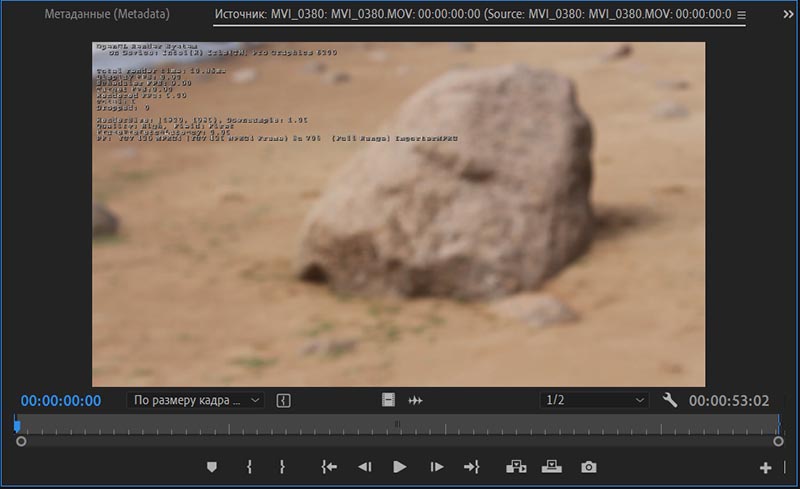Image resolution: width=800 pixels, height=489 pixels.
Task: Select Drag Video Only filmstrip icon
Action: [x=388, y=400]
